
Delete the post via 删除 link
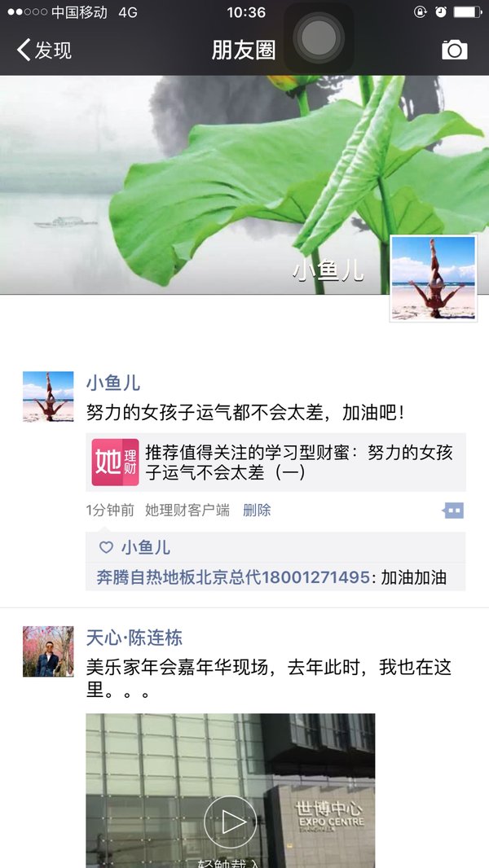[257, 511]
